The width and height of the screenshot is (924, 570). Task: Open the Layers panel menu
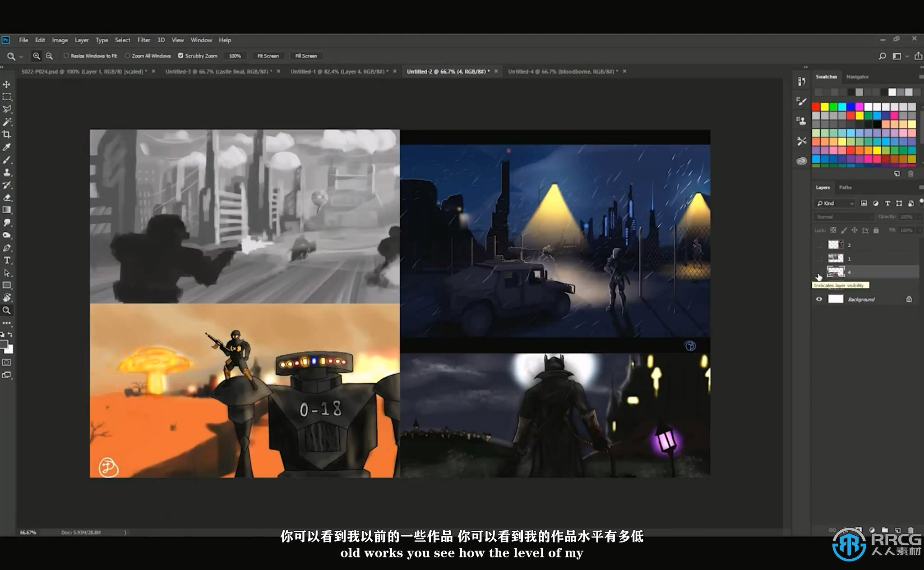[921, 187]
